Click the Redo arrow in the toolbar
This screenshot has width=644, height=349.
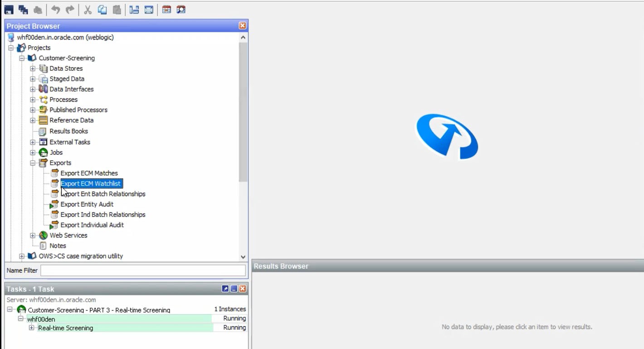(70, 10)
